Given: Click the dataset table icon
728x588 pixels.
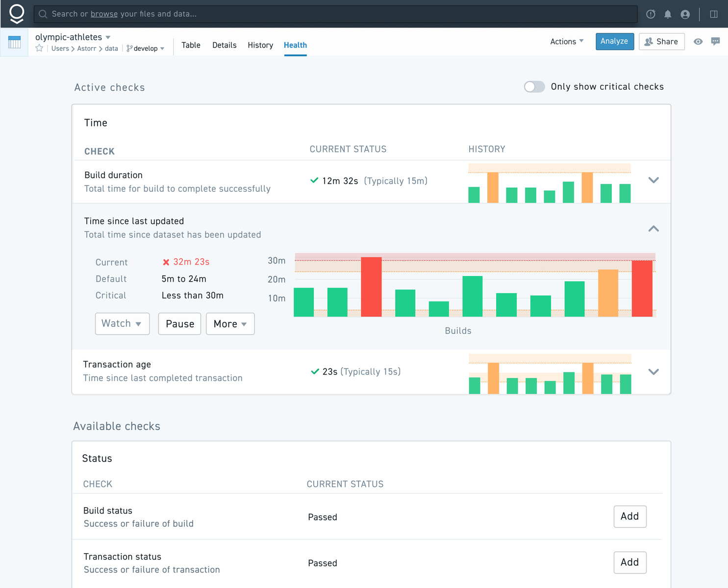Looking at the screenshot, I should (x=15, y=42).
